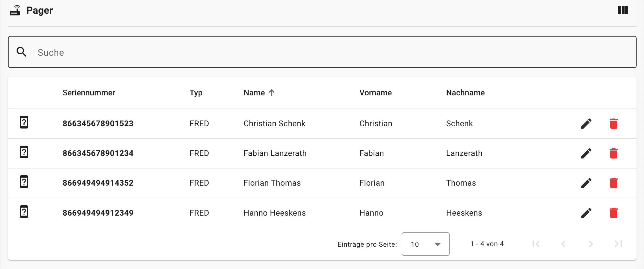Viewport: 644px width, 269px height.
Task: Edit the Fabian Lanzerath pager entry
Action: 586,153
